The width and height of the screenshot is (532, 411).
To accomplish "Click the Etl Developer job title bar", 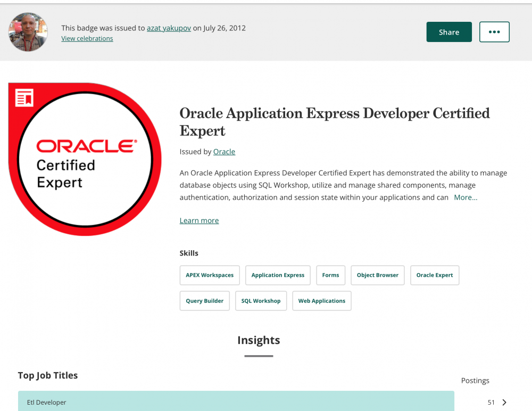I will (236, 402).
